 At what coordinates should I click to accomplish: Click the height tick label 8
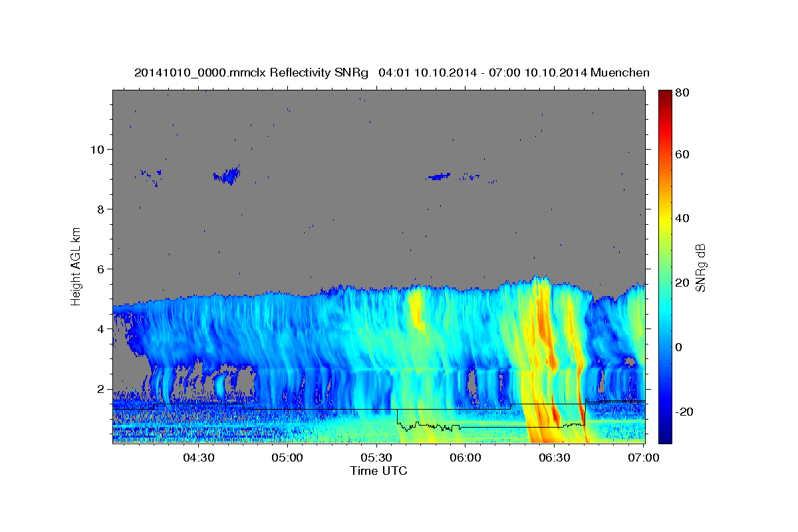[100, 209]
